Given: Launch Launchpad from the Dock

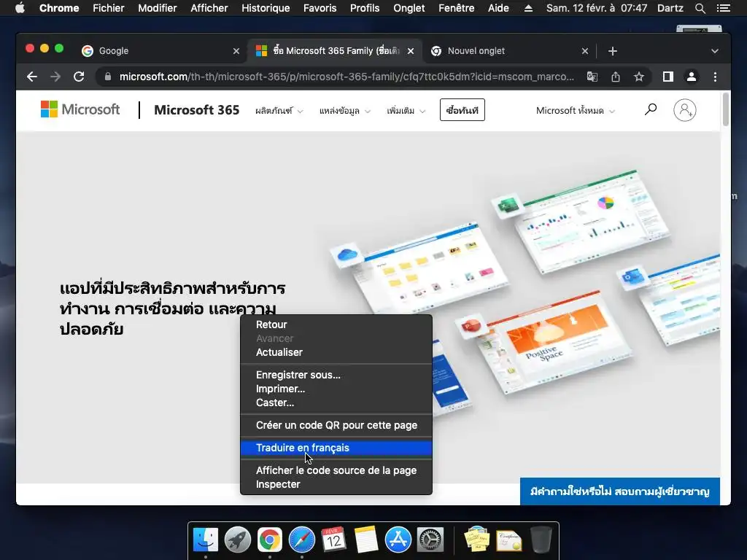Looking at the screenshot, I should (x=238, y=540).
